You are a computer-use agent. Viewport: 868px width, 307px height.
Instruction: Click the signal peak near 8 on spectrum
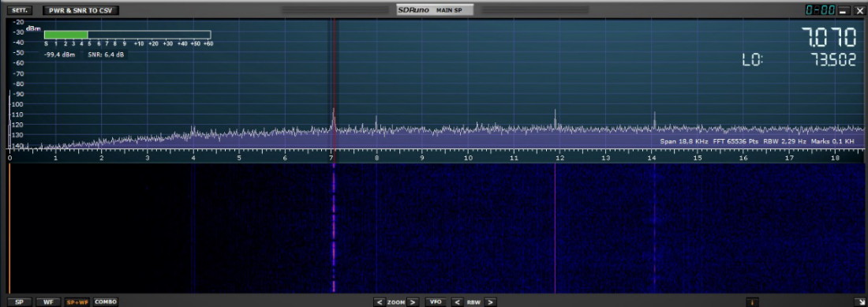coord(376,123)
